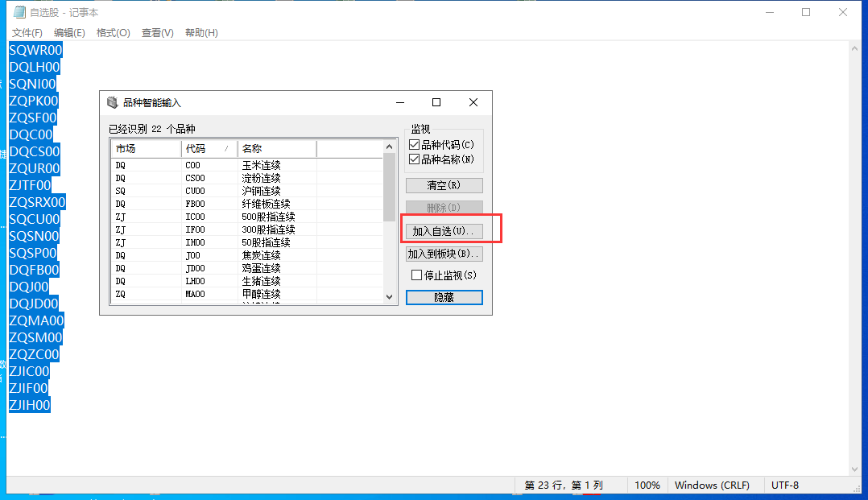Select the 纤维板连续 row
Screen dimensions: 868x500
click(x=247, y=204)
